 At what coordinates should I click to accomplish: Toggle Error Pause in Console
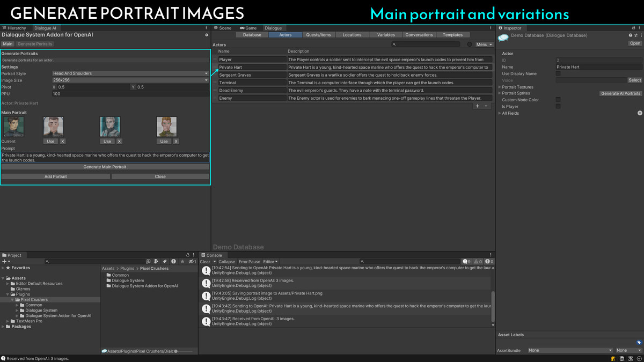[249, 262]
